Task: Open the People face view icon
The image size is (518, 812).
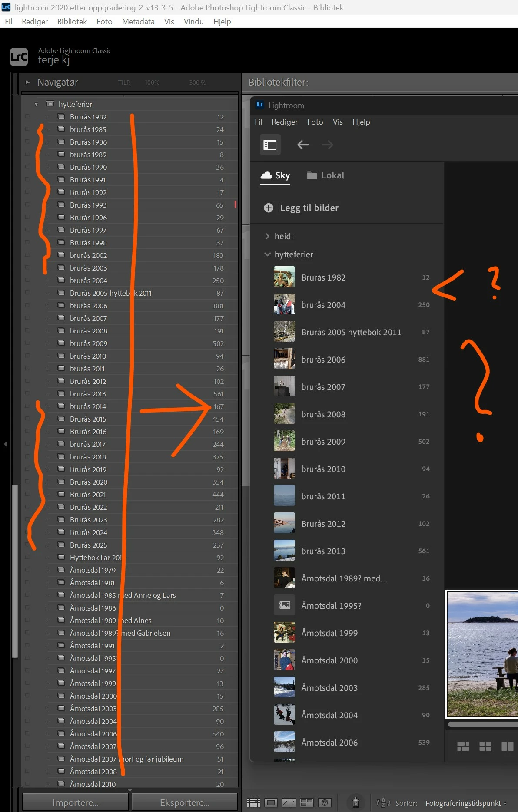Action: [x=325, y=802]
